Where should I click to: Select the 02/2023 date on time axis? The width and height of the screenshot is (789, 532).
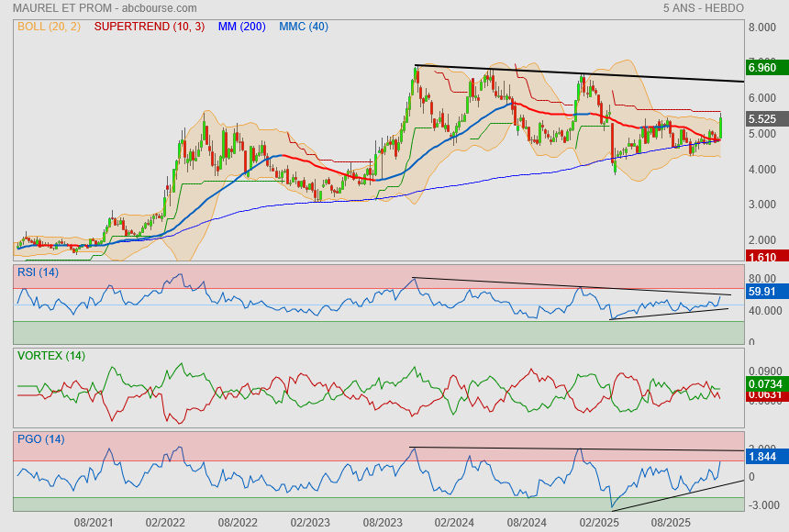pyautogui.click(x=310, y=522)
